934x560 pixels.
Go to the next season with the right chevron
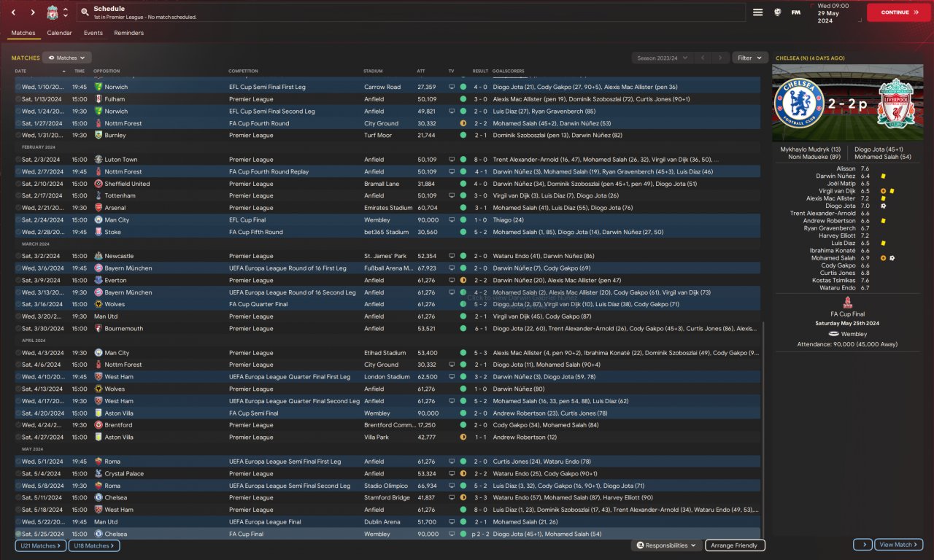[719, 58]
